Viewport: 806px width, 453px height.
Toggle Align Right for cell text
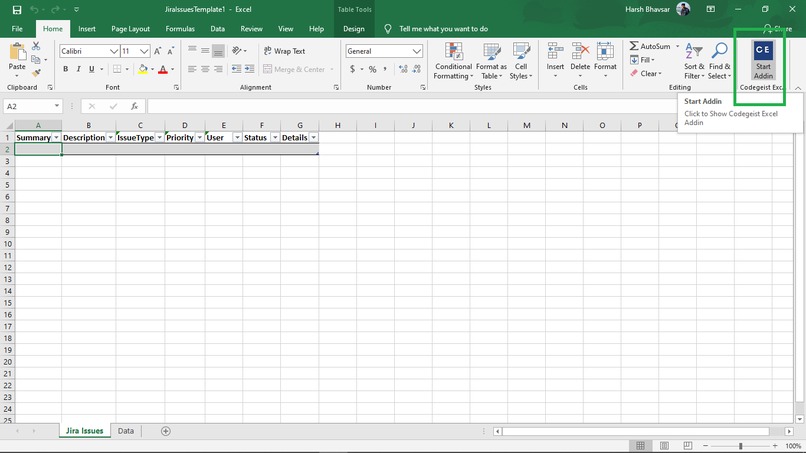tap(218, 69)
